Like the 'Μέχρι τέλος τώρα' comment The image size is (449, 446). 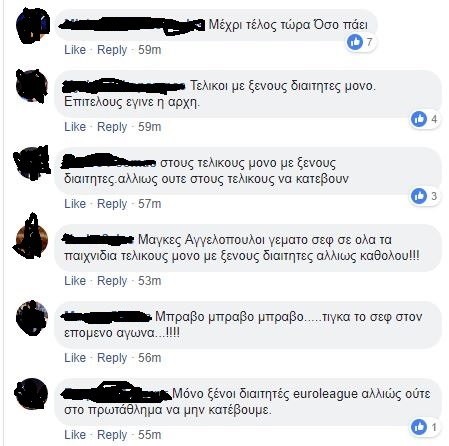75,50
